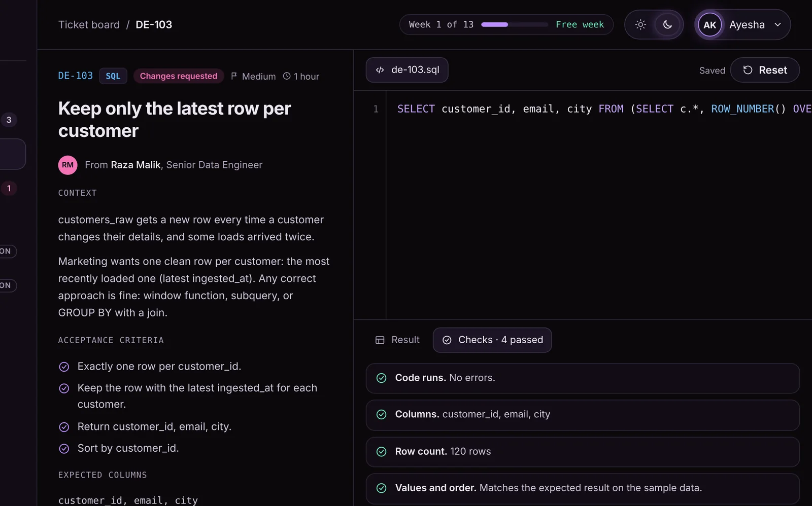Screen dimensions: 812x506
Task: Click the Changes requested status badge
Action: pyautogui.click(x=178, y=76)
